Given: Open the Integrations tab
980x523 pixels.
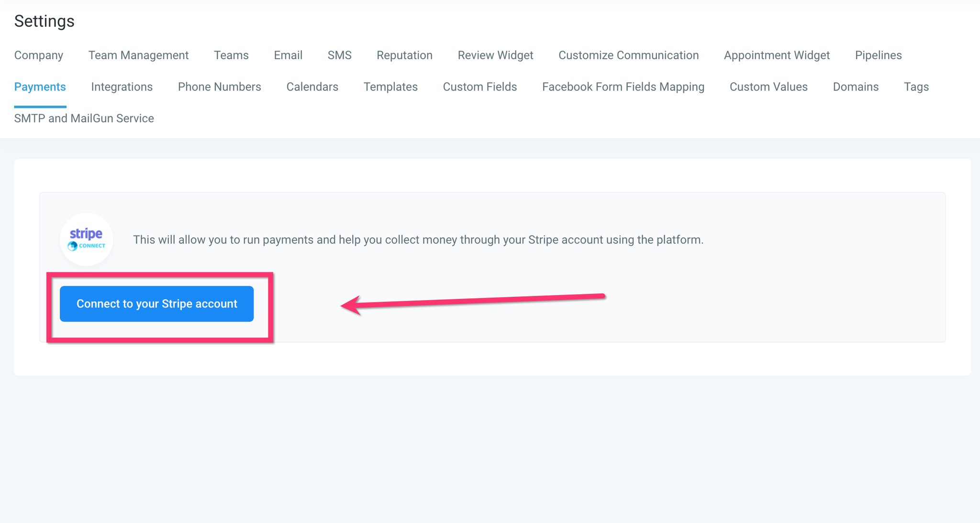Looking at the screenshot, I should pos(122,87).
